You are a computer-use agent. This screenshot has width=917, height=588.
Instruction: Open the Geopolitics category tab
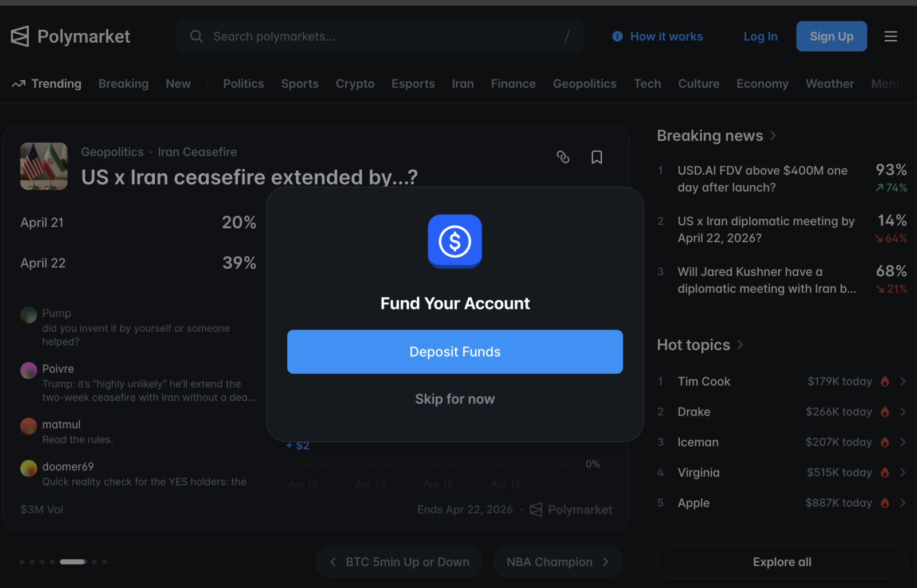coord(585,84)
